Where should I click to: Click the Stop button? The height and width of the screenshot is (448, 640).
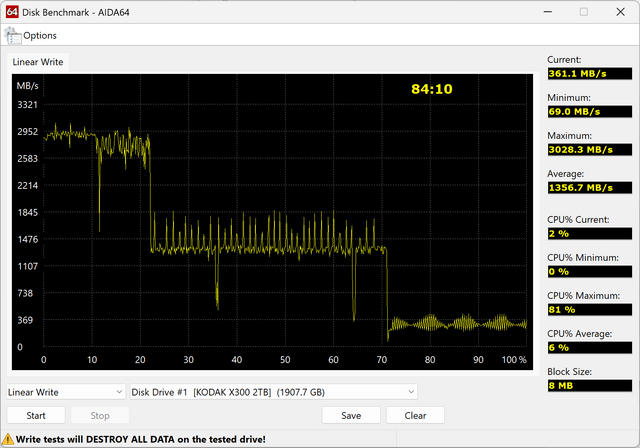click(x=100, y=415)
